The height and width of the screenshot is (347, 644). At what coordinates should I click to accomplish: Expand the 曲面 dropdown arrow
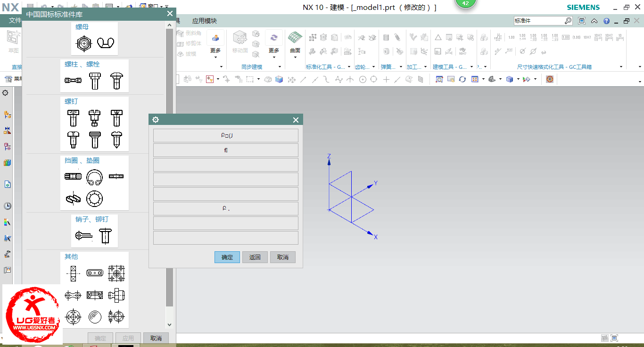tap(295, 58)
